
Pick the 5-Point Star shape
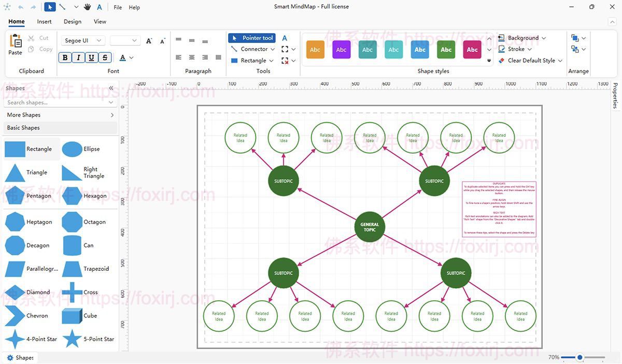click(x=72, y=339)
